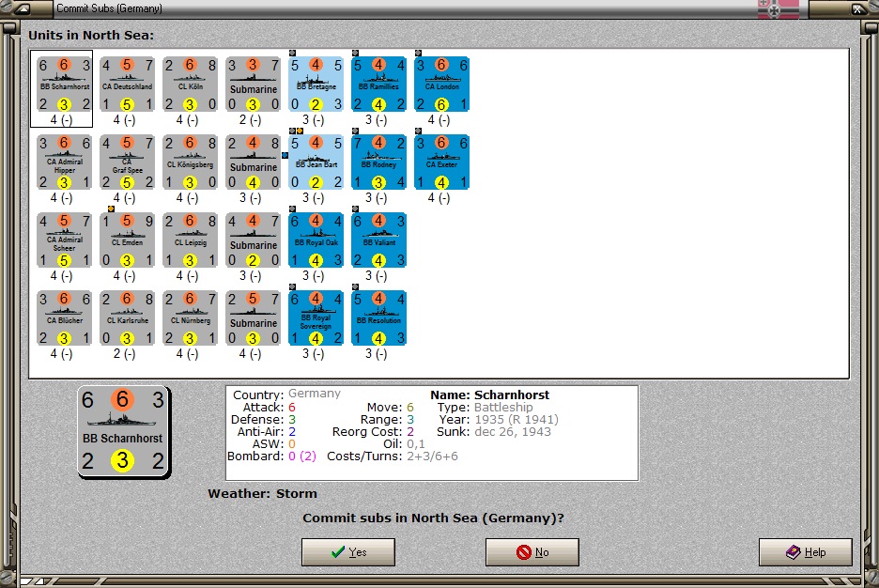Select the BB Royal Sovereign battleship counter
The height and width of the screenshot is (588, 879).
click(316, 317)
